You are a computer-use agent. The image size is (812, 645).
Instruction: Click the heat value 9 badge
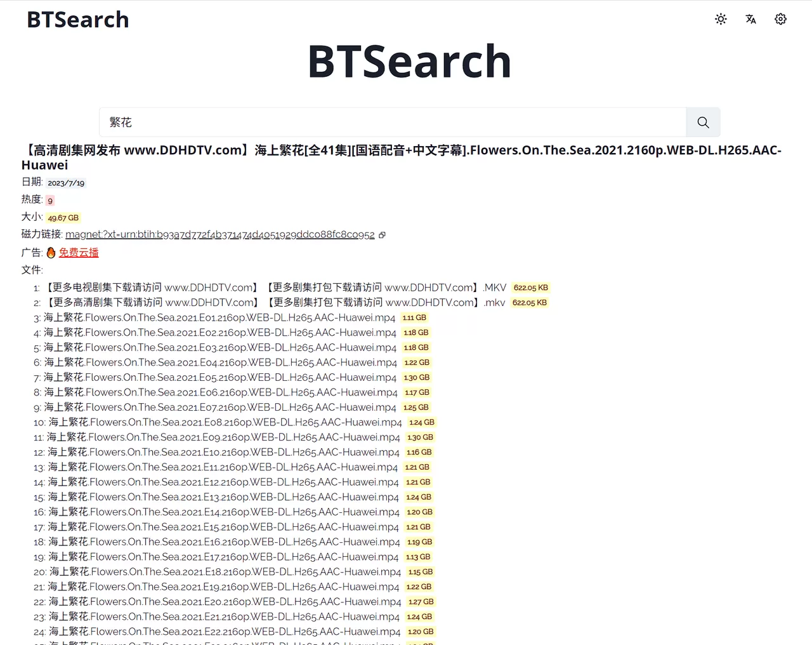tap(49, 200)
